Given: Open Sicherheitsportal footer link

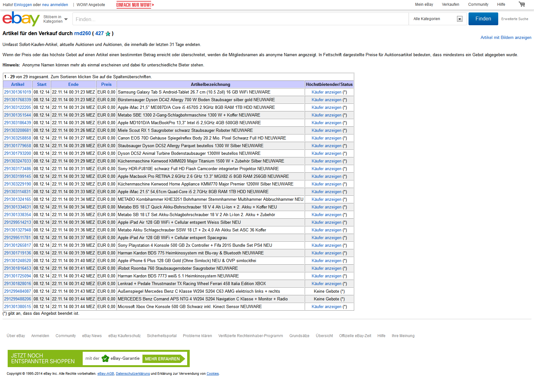Looking at the screenshot, I should pos(162,336).
